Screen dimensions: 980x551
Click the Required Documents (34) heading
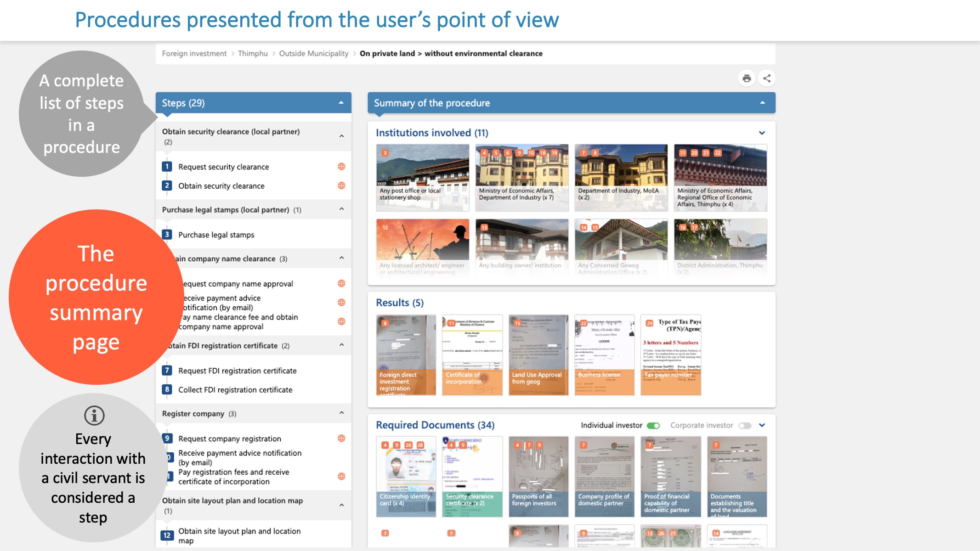(435, 425)
